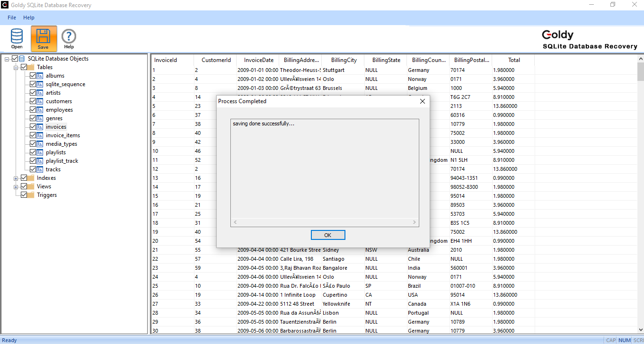The height and width of the screenshot is (344, 644).
Task: Click the InvoiceId column header
Action: (172, 60)
